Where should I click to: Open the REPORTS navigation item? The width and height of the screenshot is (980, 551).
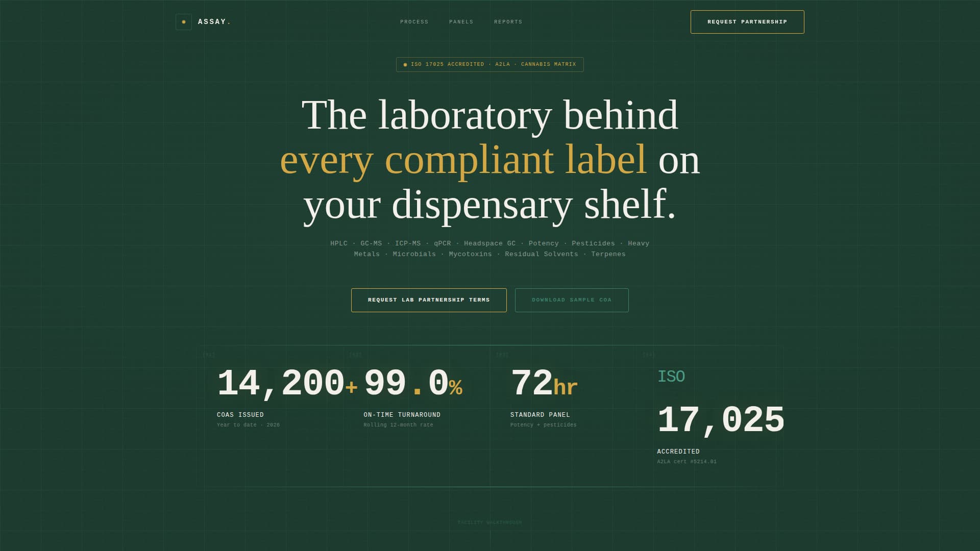[x=508, y=22]
